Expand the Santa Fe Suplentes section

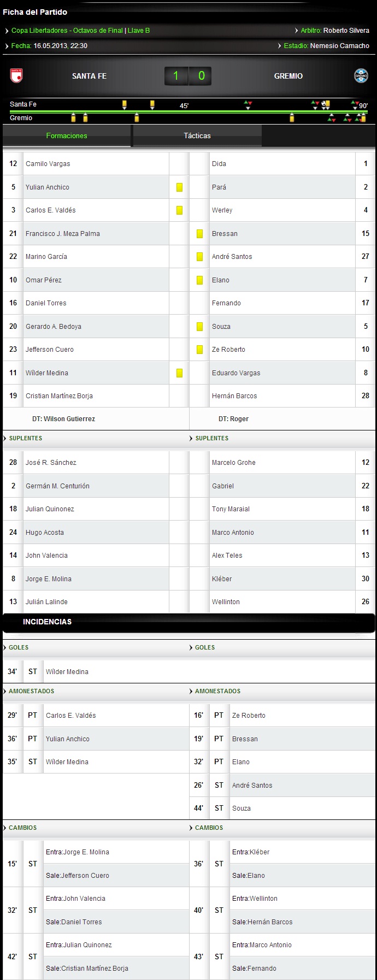click(x=25, y=438)
